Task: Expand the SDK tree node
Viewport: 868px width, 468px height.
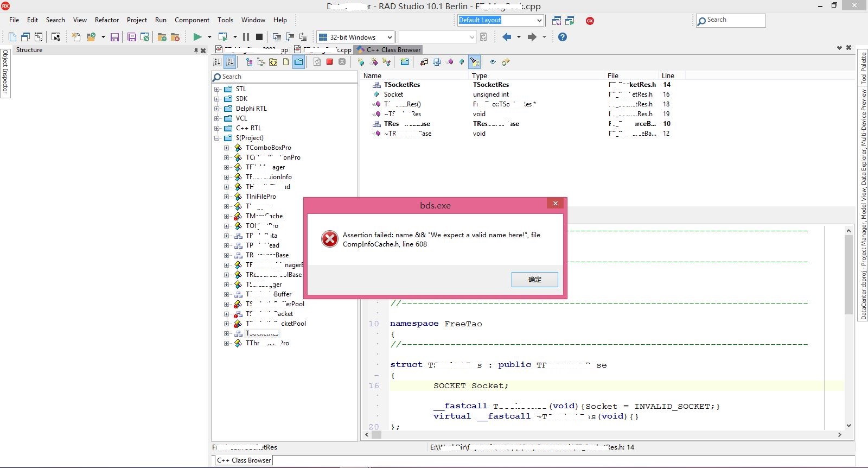Action: (x=217, y=99)
